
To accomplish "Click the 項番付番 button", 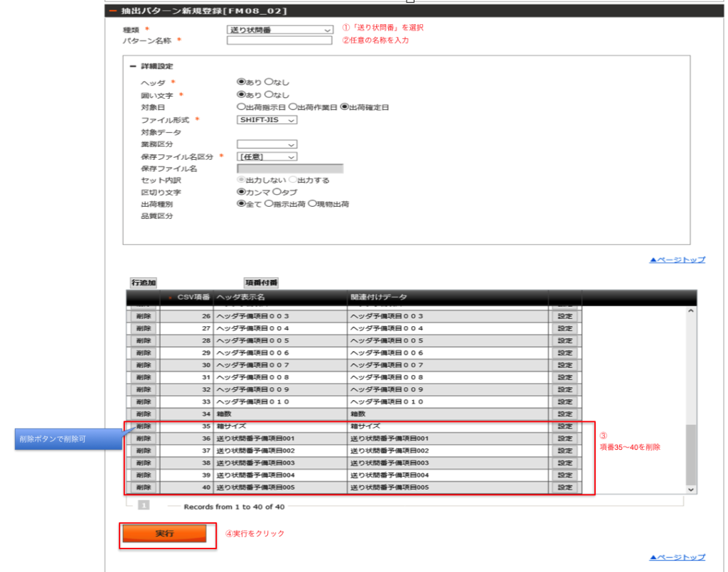I will pyautogui.click(x=262, y=283).
